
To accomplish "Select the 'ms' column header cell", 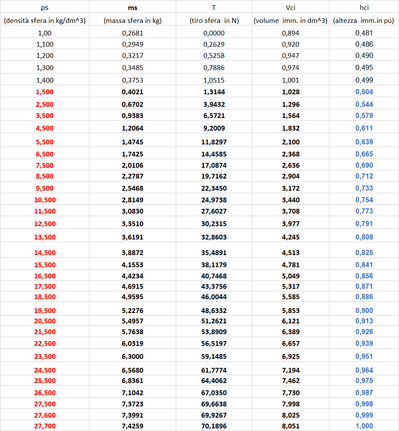I will click(x=133, y=7).
